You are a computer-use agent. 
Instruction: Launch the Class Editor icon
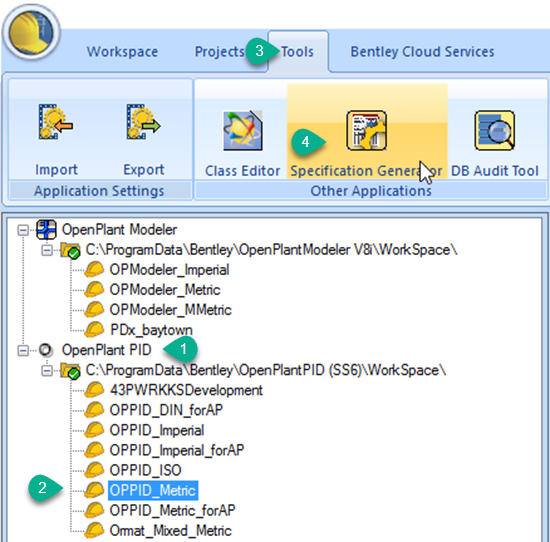[x=243, y=131]
